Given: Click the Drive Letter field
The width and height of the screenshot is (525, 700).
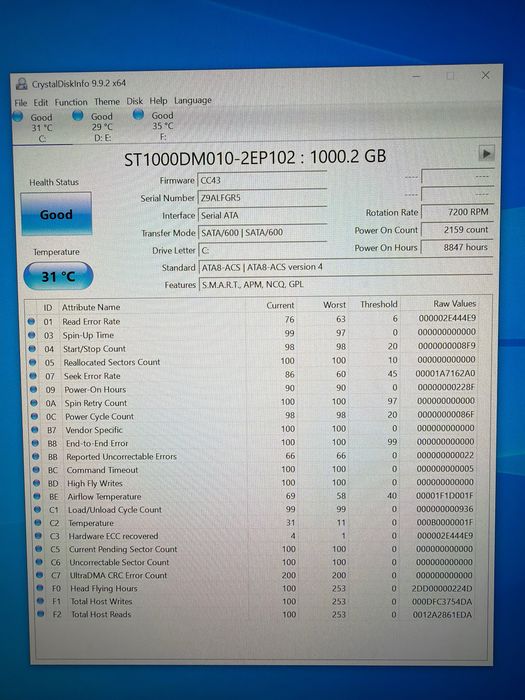Looking at the screenshot, I should (x=262, y=250).
